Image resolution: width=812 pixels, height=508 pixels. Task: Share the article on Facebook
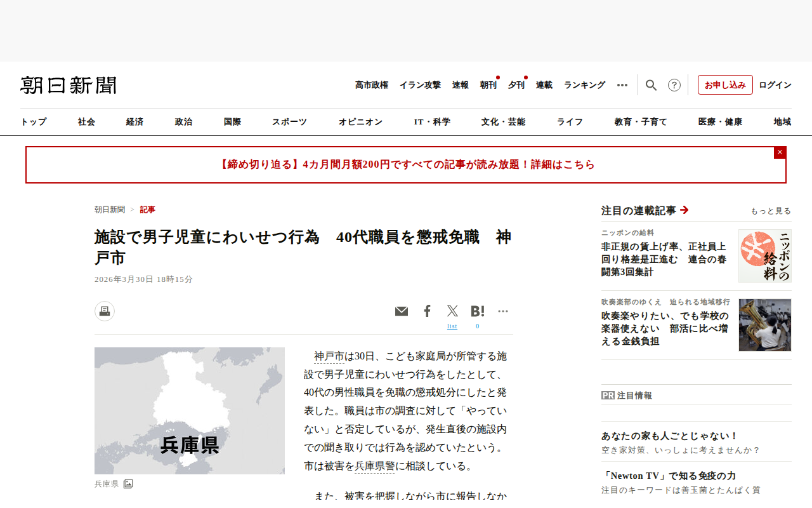pyautogui.click(x=428, y=311)
